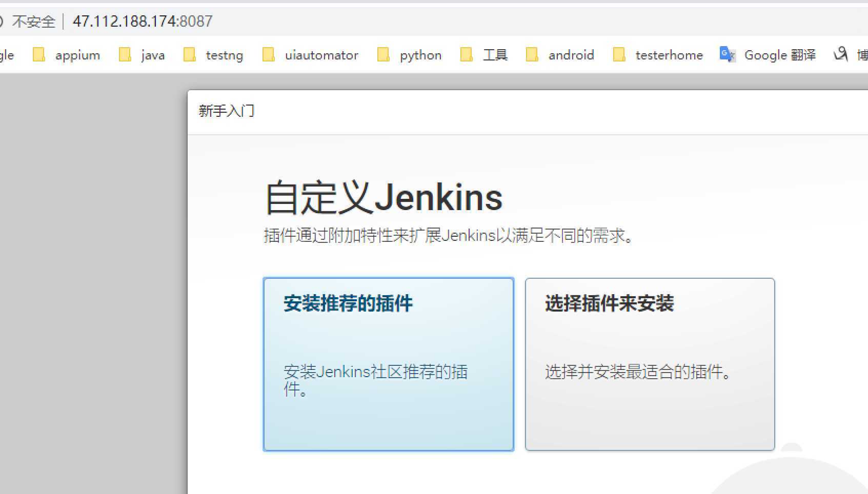Choose 选择插件来安装 option card
The height and width of the screenshot is (494, 868).
click(x=650, y=364)
